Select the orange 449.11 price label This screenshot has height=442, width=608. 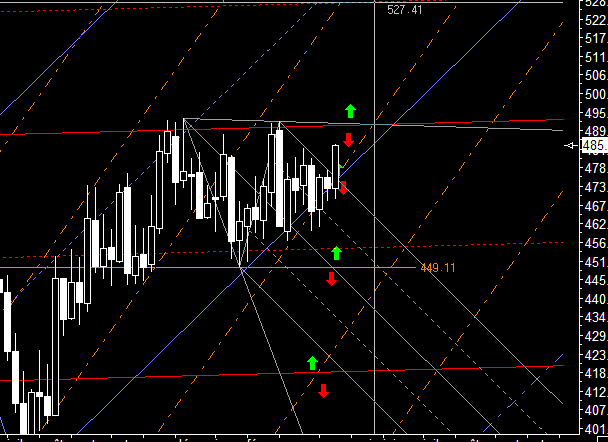(437, 268)
